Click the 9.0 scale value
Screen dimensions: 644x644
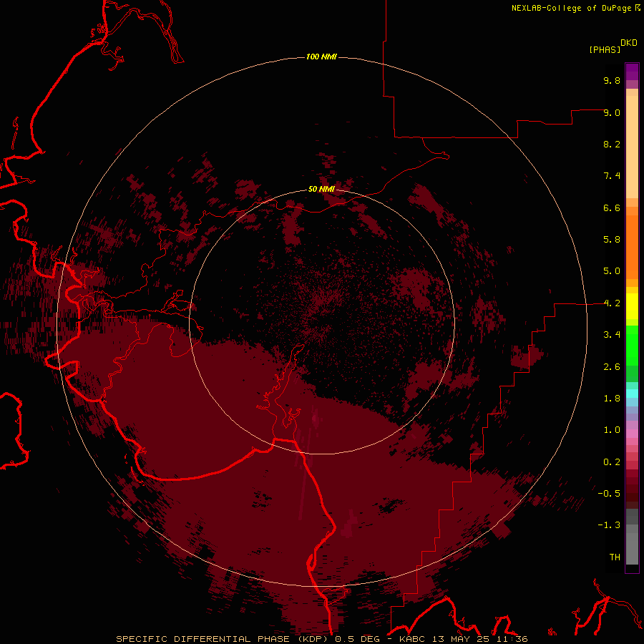click(612, 112)
